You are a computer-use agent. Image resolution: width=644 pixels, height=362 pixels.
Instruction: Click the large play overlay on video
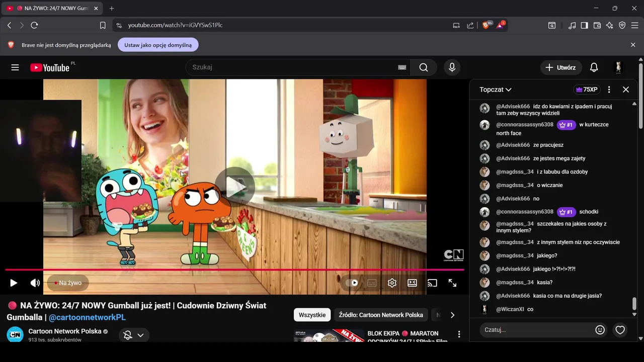pos(235,187)
